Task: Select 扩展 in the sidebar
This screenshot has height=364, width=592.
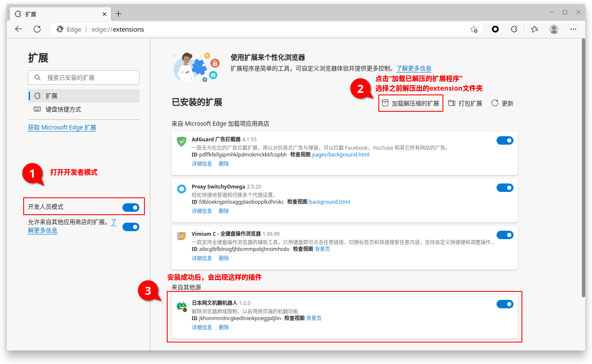Action: (84, 96)
